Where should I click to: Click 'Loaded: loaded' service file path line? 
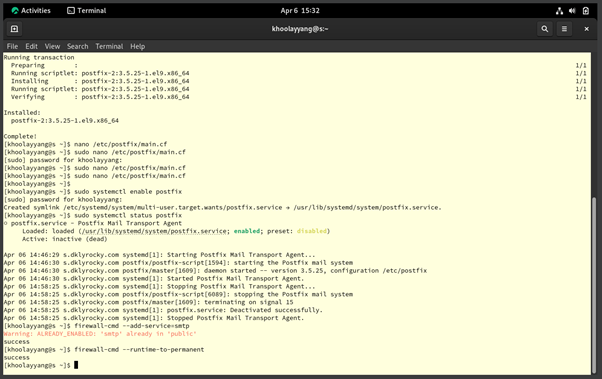tap(176, 231)
